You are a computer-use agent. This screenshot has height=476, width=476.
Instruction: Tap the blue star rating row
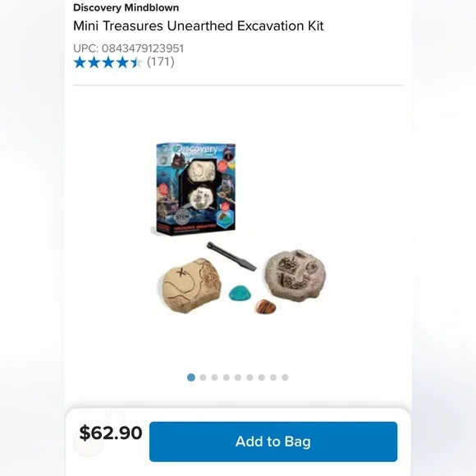[x=108, y=62]
